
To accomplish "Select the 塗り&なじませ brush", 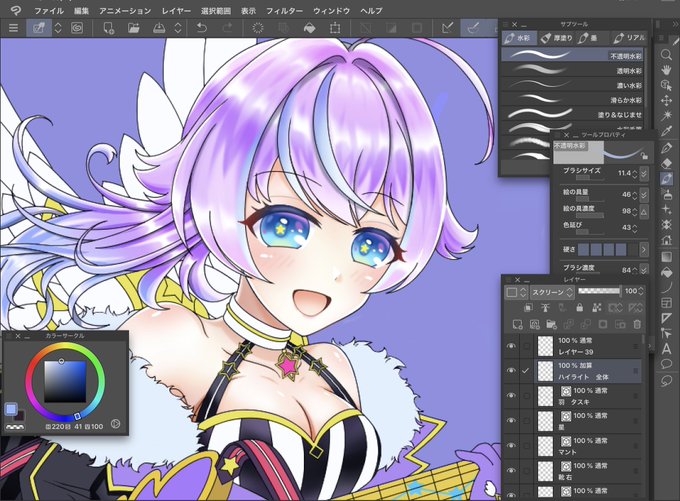I will point(572,115).
